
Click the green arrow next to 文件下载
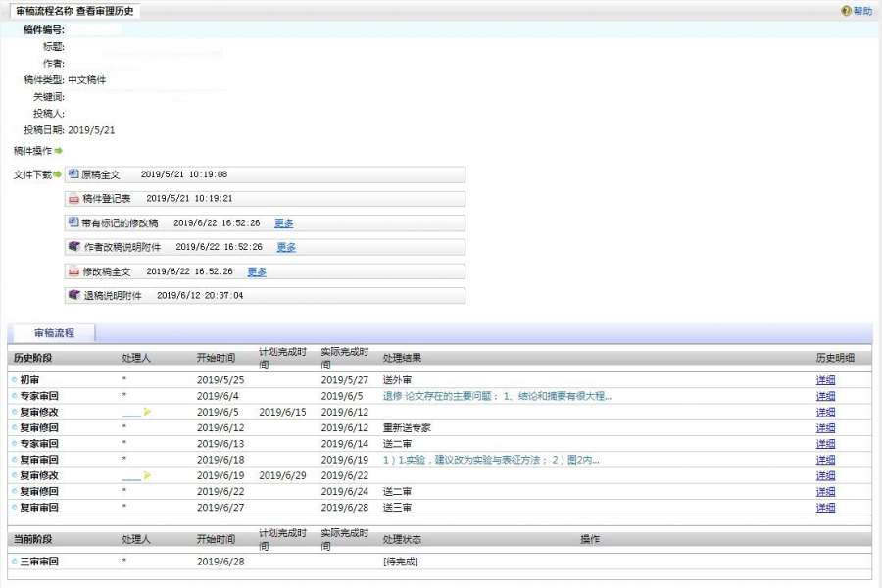tap(58, 175)
